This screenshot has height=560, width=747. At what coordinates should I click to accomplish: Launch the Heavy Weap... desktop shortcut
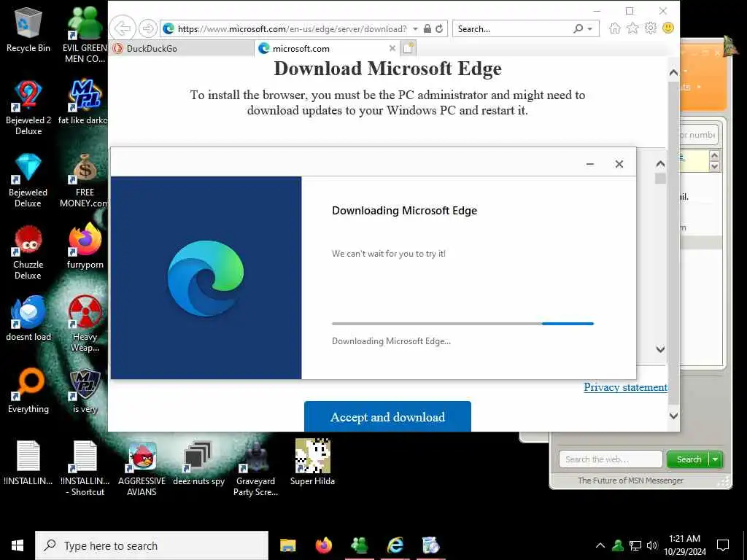[x=85, y=324]
